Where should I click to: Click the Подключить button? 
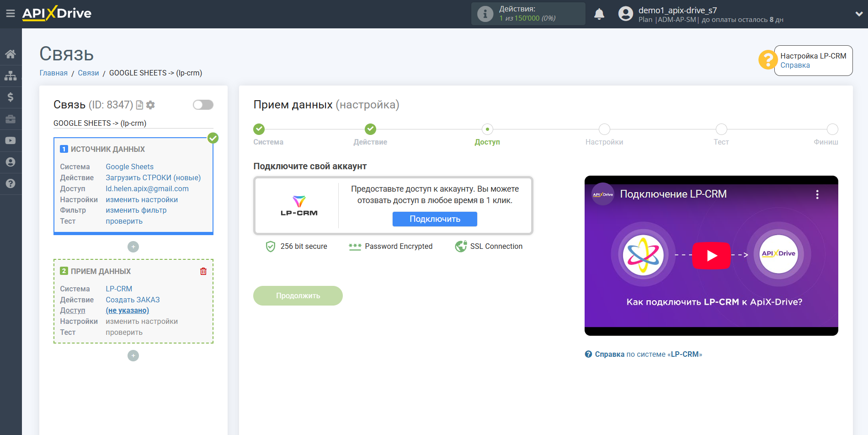[435, 219]
